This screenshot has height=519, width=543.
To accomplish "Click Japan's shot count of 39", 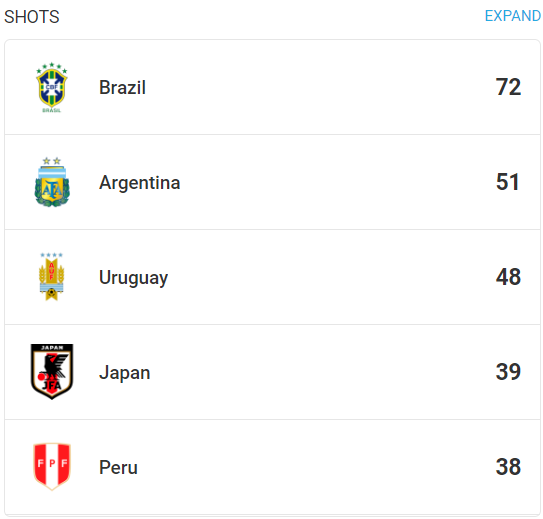I will coord(508,372).
